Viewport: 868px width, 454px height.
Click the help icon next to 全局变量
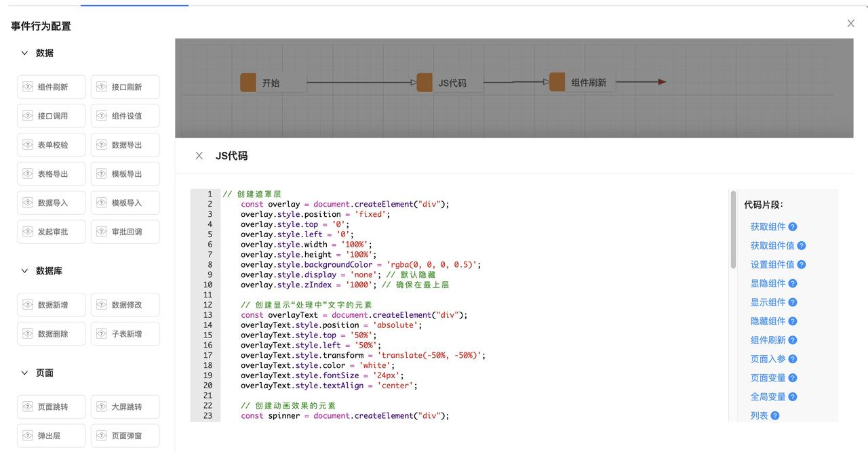pos(792,397)
